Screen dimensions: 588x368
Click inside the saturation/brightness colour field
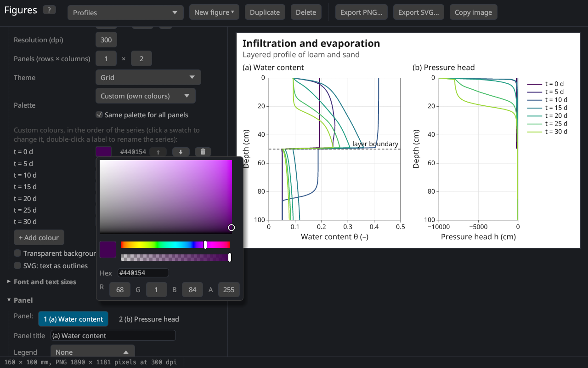(166, 197)
